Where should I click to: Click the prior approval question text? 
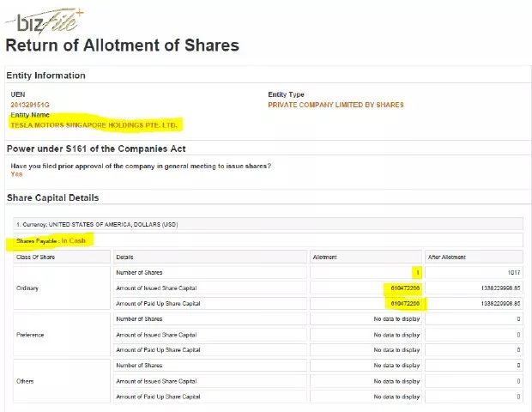tap(141, 166)
